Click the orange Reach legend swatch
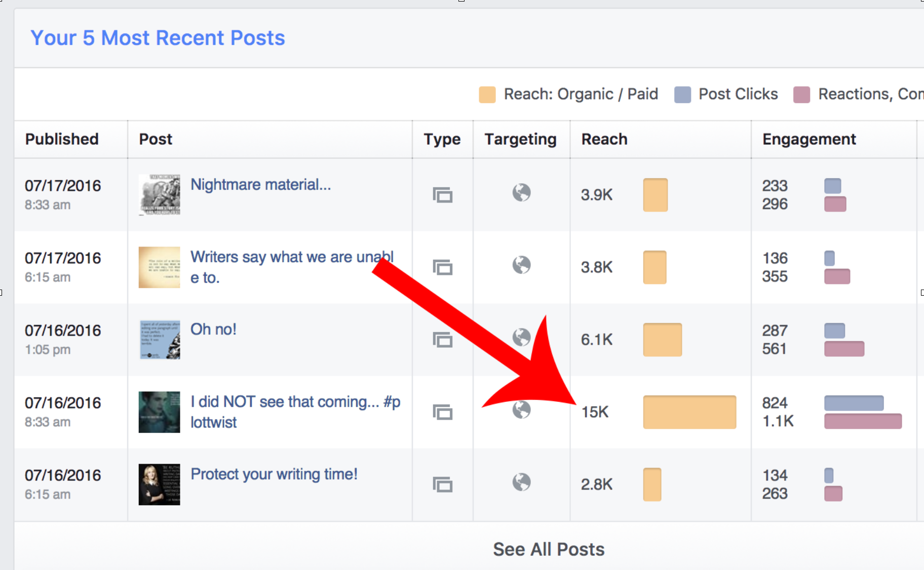The image size is (924, 570). pyautogui.click(x=487, y=95)
